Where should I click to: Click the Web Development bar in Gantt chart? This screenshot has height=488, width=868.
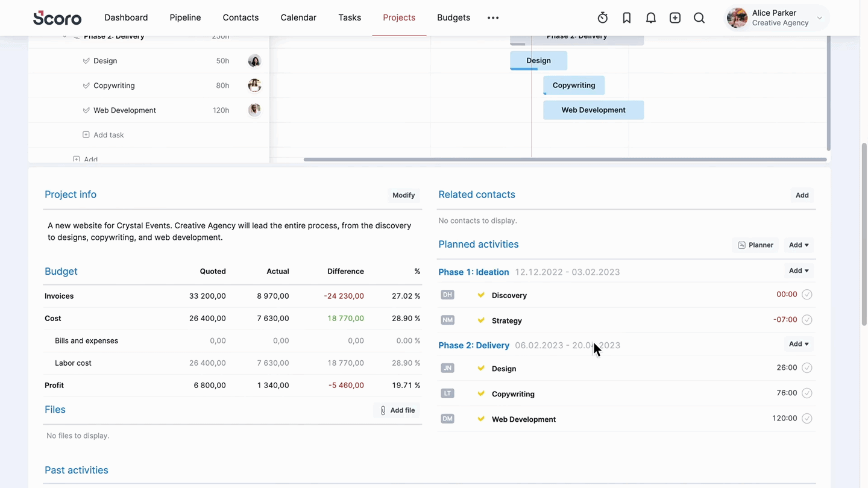pos(593,110)
